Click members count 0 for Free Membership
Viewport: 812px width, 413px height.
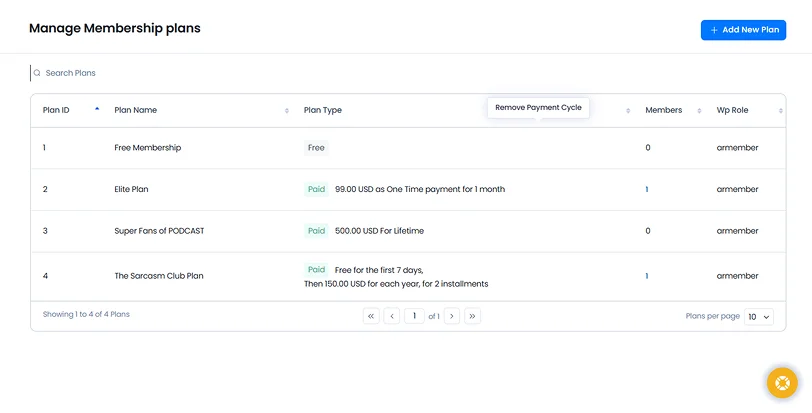(648, 148)
